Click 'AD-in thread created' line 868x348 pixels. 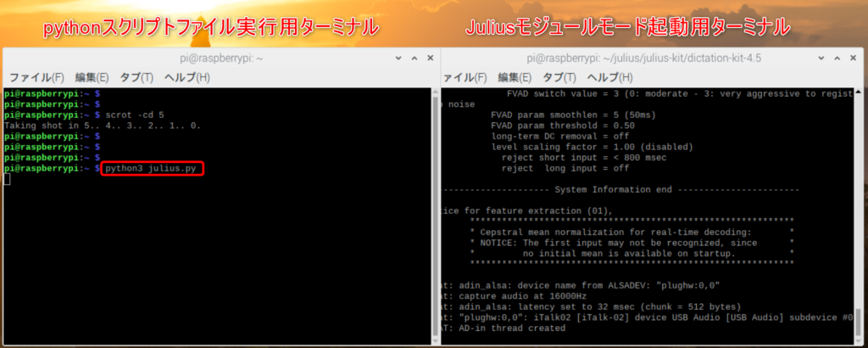tap(512, 328)
